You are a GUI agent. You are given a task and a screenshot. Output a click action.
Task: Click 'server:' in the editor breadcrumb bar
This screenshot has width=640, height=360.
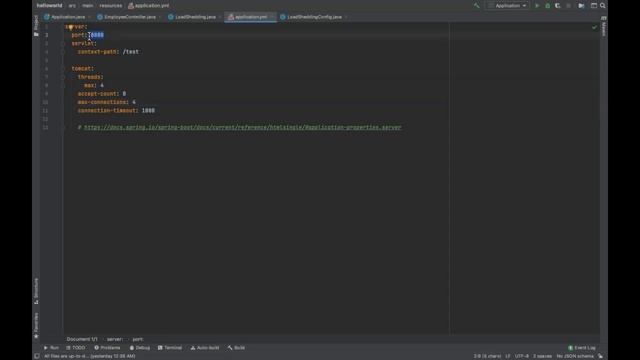pyautogui.click(x=115, y=339)
